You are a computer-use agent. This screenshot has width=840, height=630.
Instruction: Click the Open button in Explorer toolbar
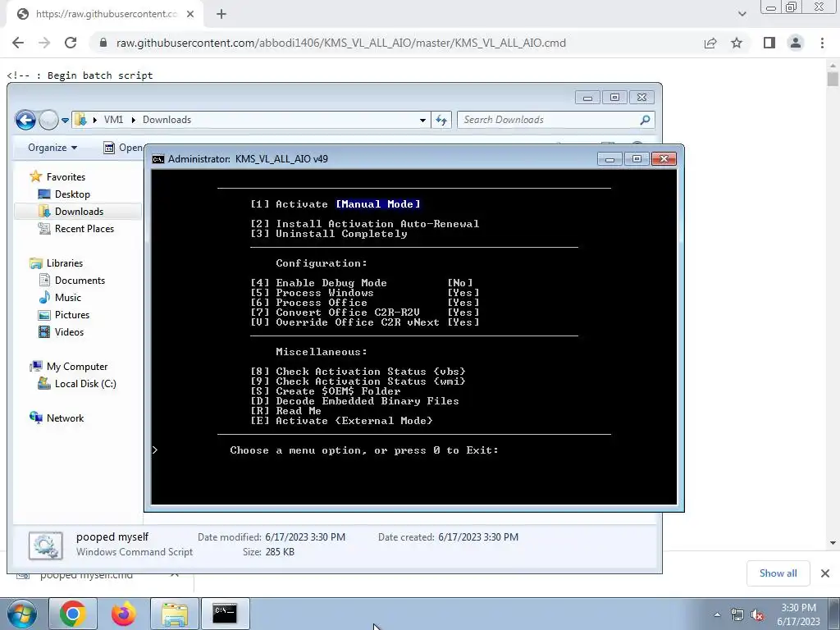coord(123,148)
